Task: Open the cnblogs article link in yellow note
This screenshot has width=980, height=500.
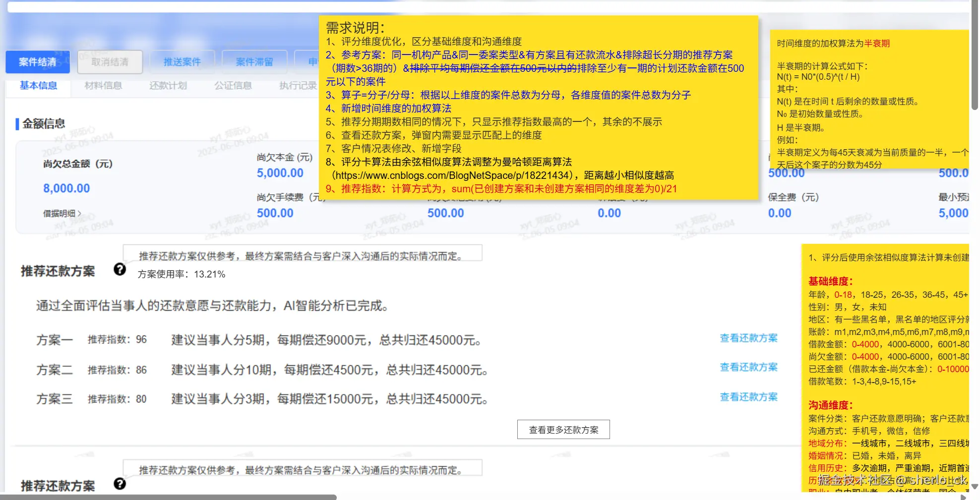Action: click(446, 175)
